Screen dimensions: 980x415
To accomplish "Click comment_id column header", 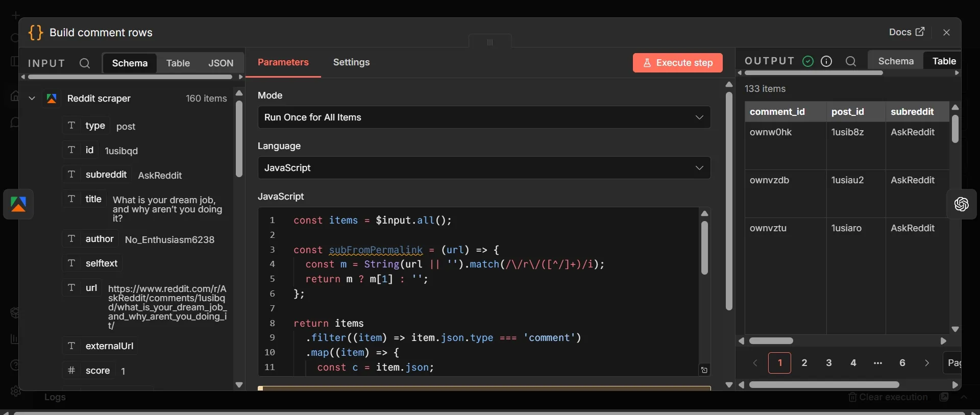I will point(786,112).
